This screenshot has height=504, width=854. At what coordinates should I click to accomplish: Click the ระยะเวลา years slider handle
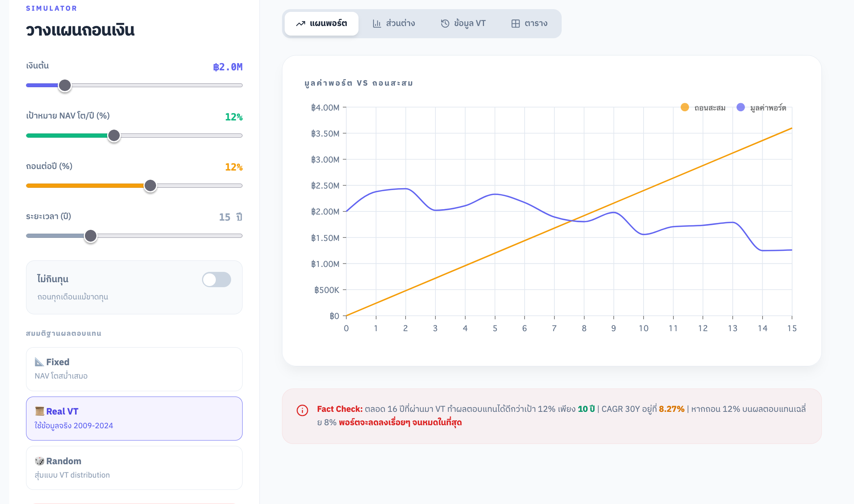coord(91,236)
